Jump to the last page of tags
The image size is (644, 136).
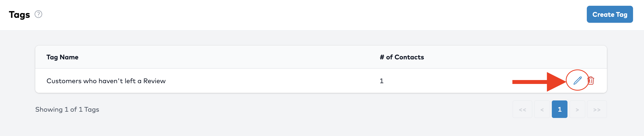(597, 109)
